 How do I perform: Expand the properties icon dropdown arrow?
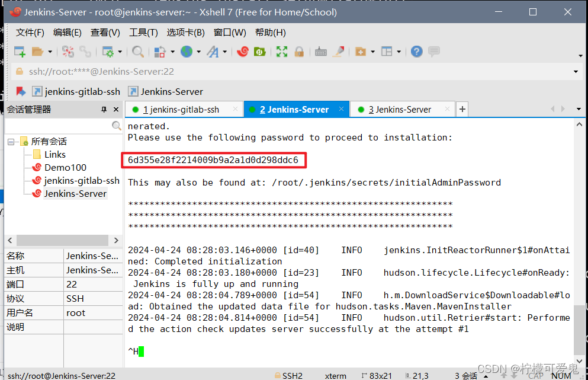(120, 52)
